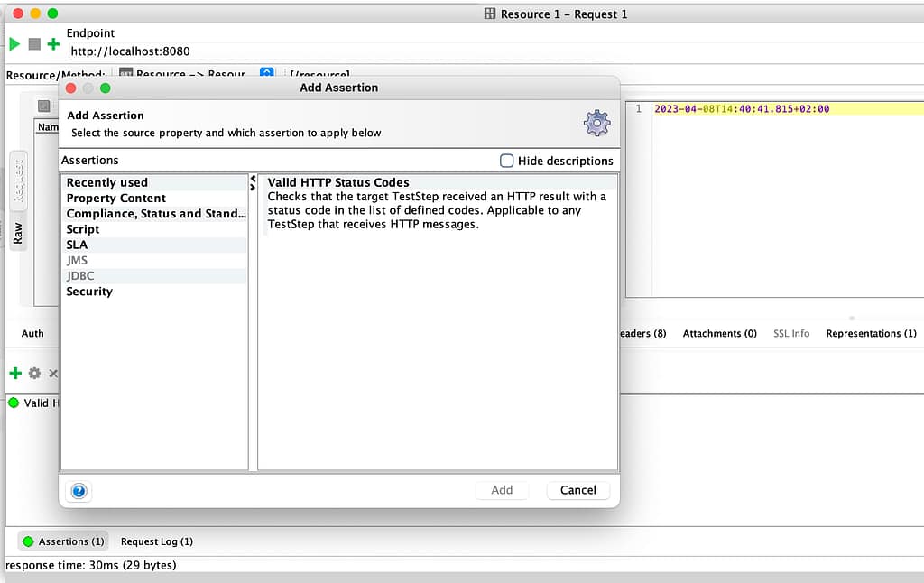Submit the request with green play arrow
Image resolution: width=924 pixels, height=583 pixels.
(x=14, y=44)
